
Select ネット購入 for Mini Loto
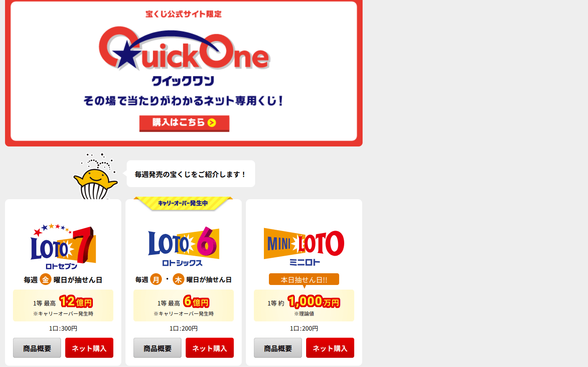330,348
